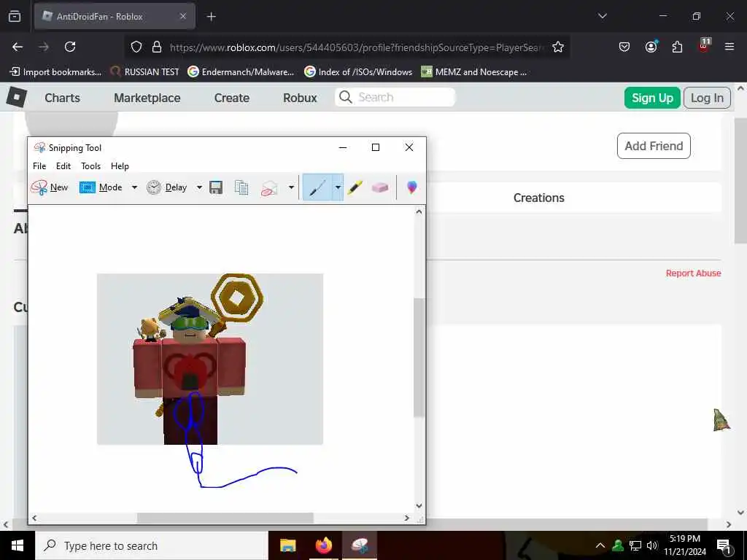
Task: Click the Log In button
Action: pos(707,98)
